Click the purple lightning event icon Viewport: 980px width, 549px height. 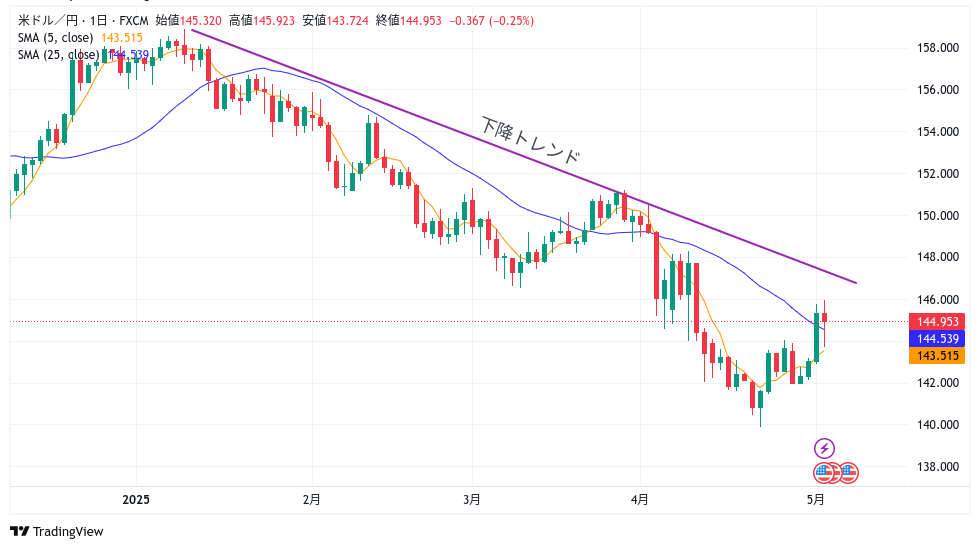point(824,448)
